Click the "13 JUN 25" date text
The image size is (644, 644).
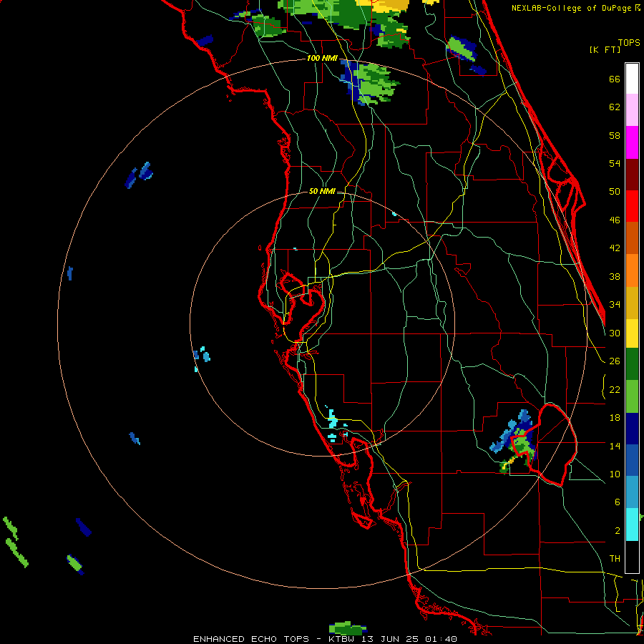pos(389,639)
